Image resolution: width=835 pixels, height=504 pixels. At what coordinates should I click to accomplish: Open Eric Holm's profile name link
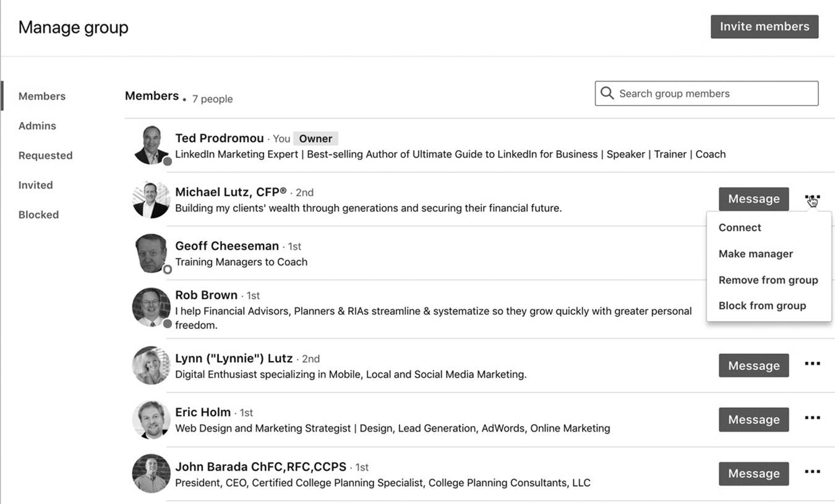click(203, 412)
